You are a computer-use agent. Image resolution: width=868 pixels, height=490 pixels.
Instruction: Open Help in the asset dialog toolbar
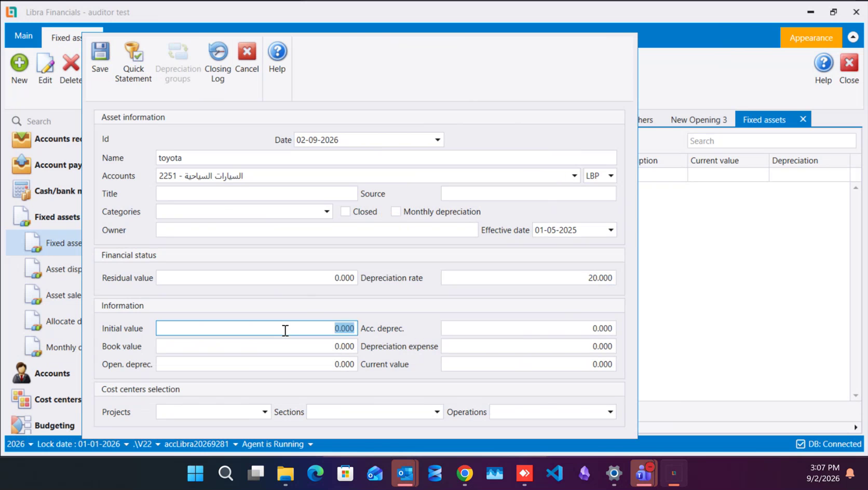tap(277, 58)
